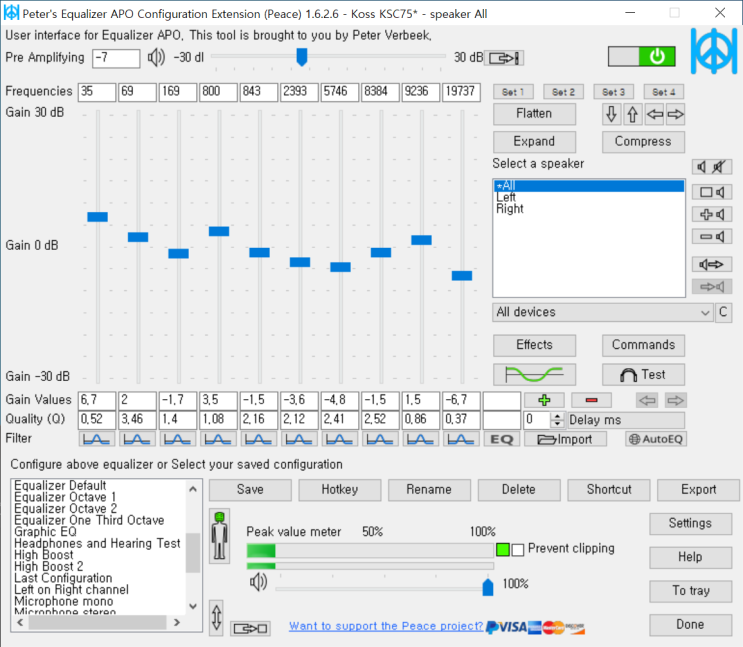Screen dimensions: 743x647
Task: Click the red minus to remove a band
Action: [591, 400]
